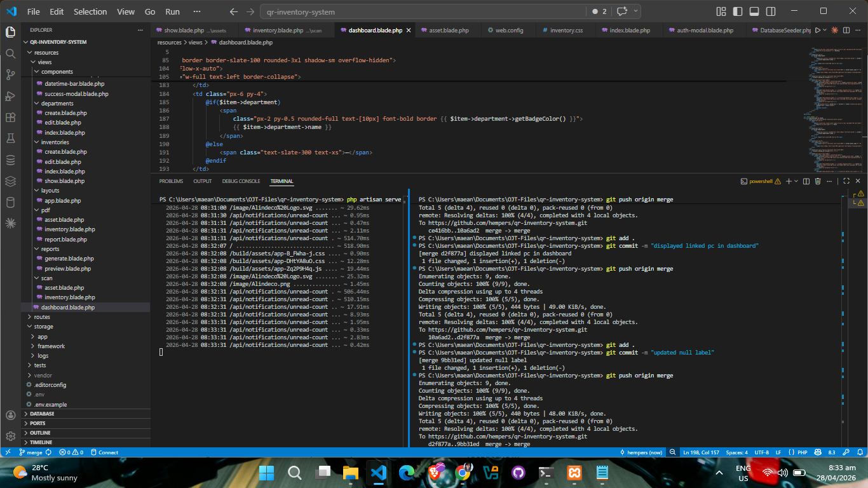Open the Manage gear icon
Screen dimensions: 868x488
click(10, 437)
